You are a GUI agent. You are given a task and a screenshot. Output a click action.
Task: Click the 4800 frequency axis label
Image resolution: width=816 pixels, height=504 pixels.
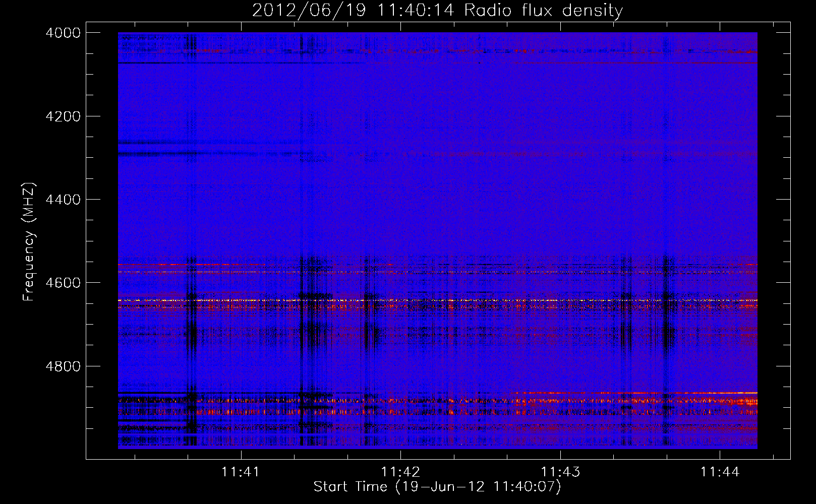pos(63,366)
